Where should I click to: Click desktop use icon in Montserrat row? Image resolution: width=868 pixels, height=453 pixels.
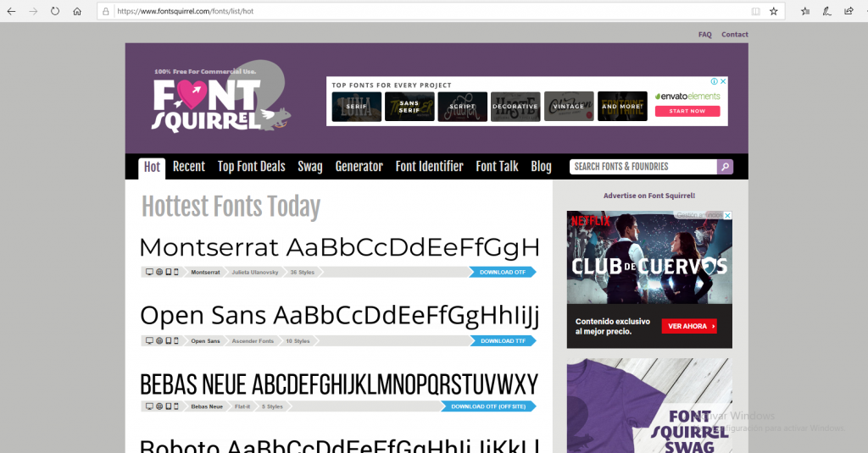150,272
